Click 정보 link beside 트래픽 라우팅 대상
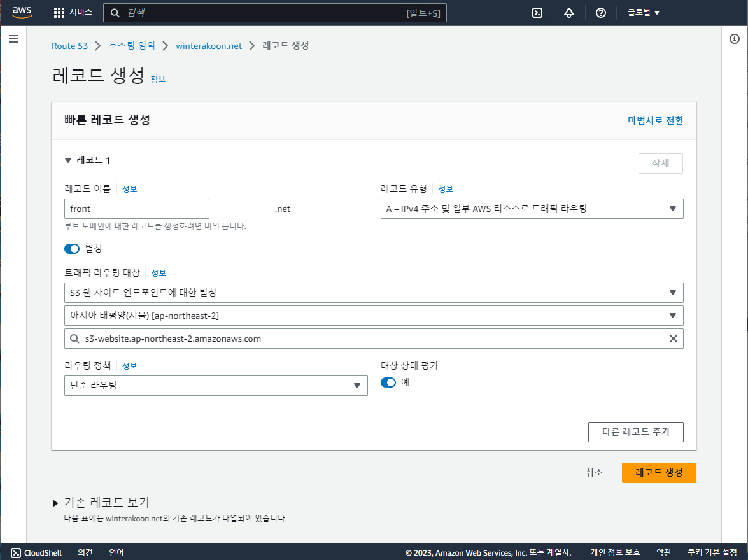 [159, 273]
